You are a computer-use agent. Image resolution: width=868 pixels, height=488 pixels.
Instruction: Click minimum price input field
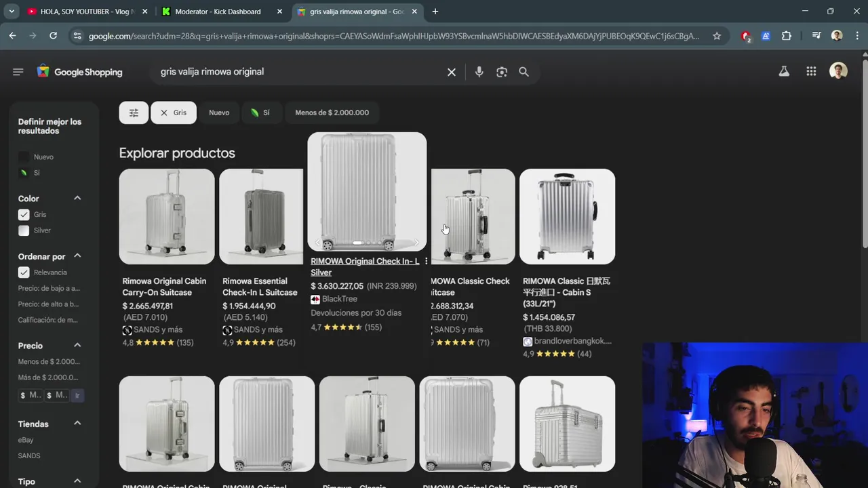(x=31, y=395)
